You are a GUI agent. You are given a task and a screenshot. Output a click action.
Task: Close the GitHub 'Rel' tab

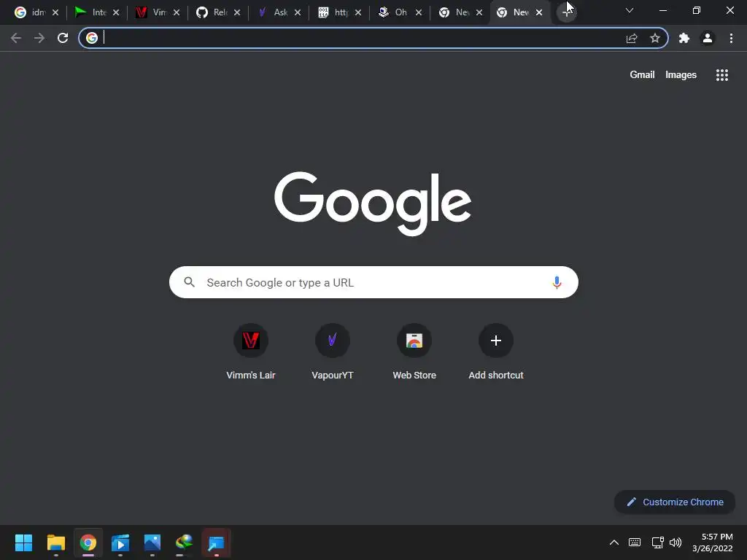pos(237,12)
